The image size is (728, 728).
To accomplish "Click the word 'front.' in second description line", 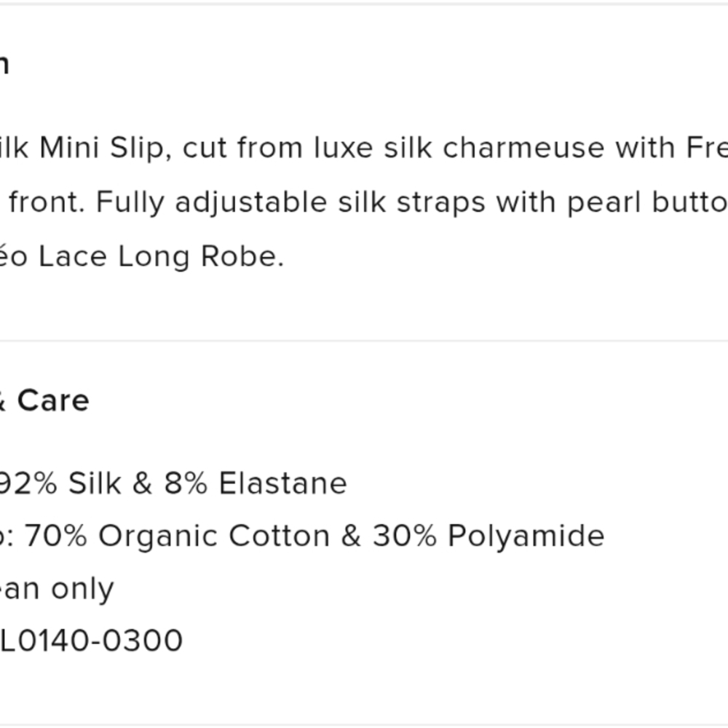I will [47, 203].
